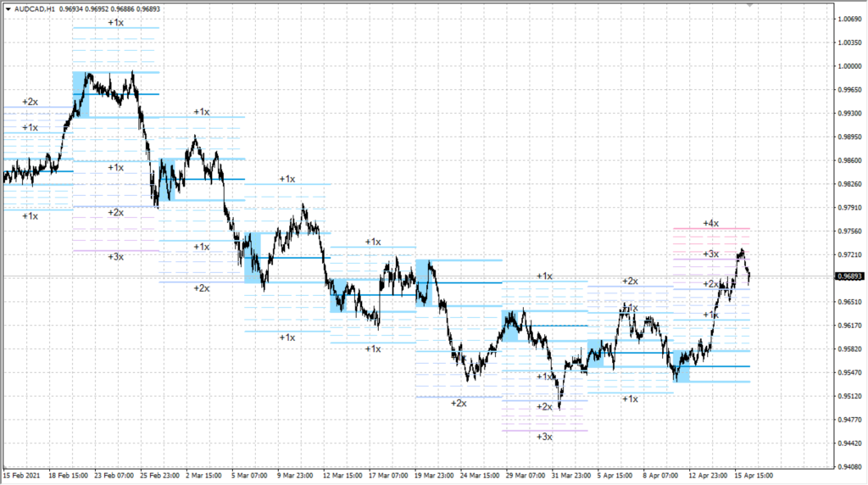
Task: Select 9 Mar 23:00 on the time axis
Action: tap(293, 476)
